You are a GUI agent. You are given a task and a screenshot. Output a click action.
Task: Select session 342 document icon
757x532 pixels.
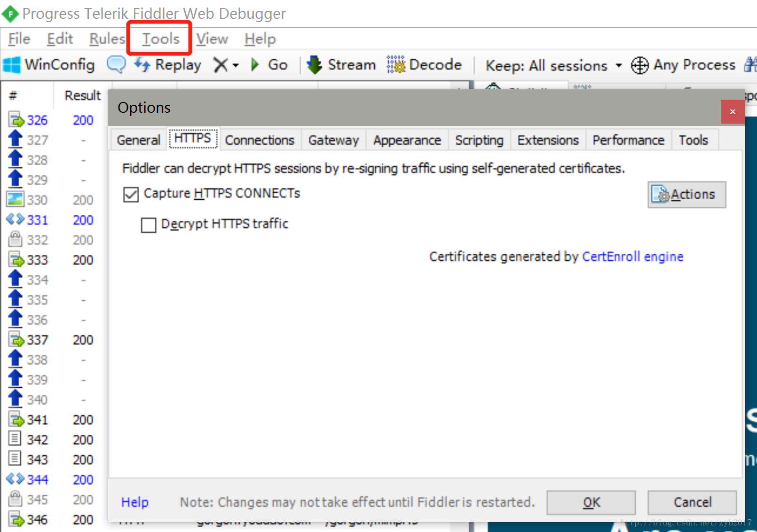(15, 439)
